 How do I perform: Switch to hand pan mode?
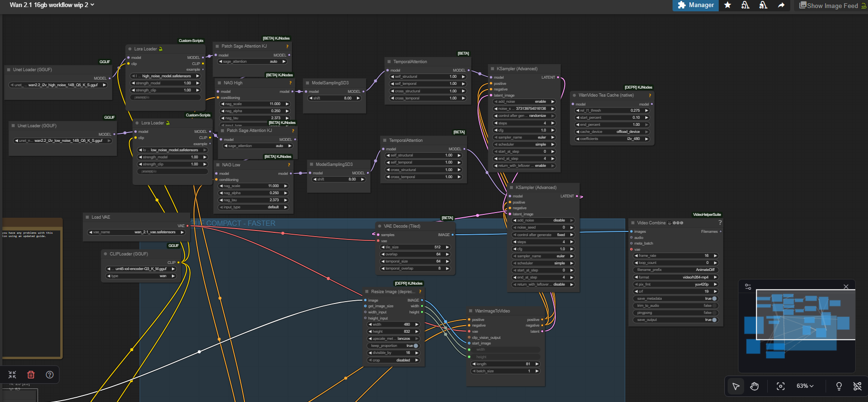(754, 386)
